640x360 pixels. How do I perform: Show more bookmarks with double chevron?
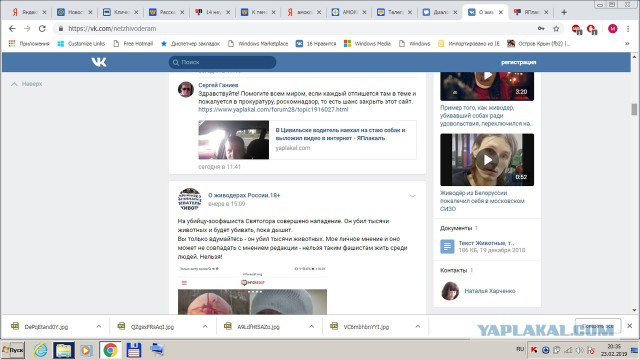tap(627, 43)
